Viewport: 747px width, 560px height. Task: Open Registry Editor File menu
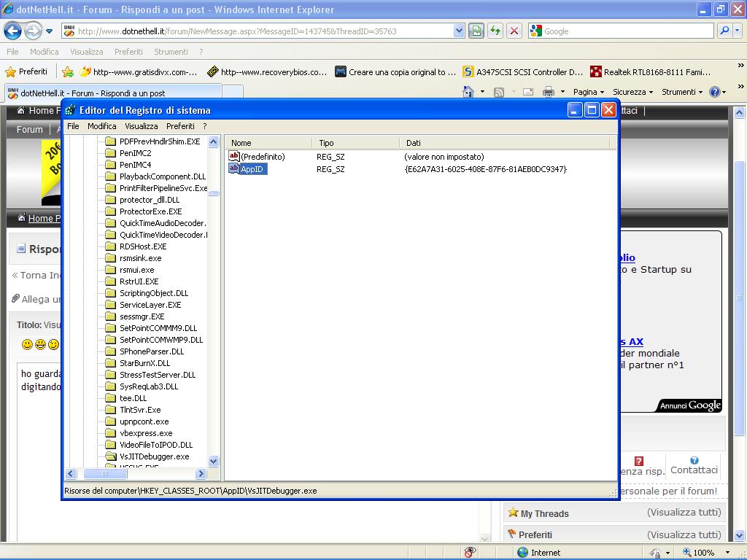[73, 126]
